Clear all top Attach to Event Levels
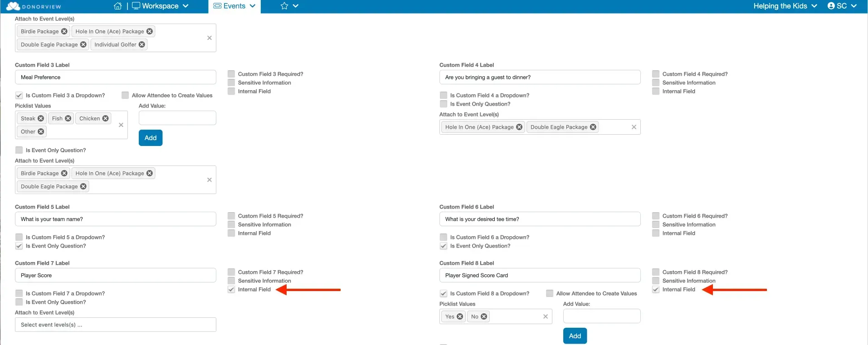The image size is (868, 345). pyautogui.click(x=210, y=38)
